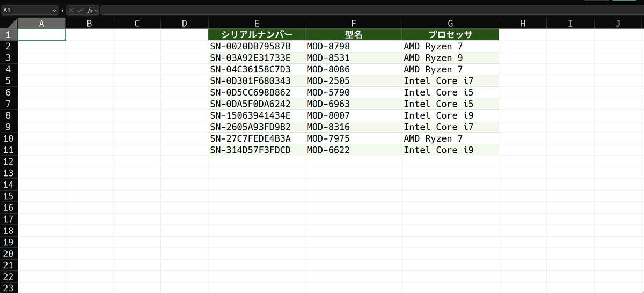
Task: Select row 18 header
Action: tap(9, 231)
